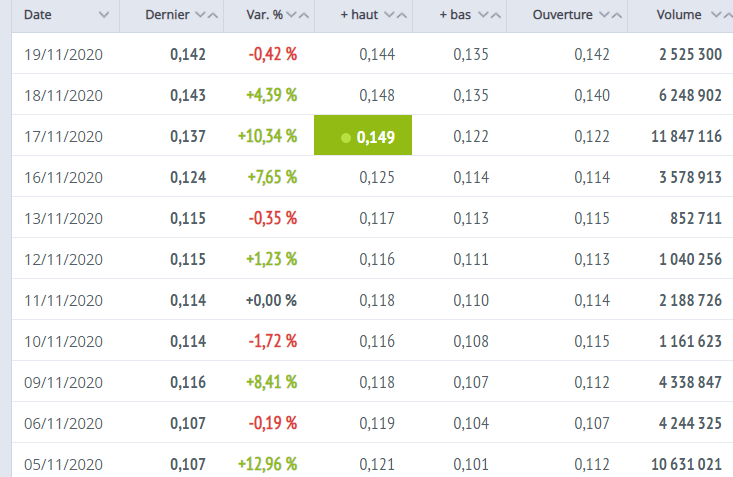Sort + haut column ascending arrow
Viewport: 733px width, 477px height.
pos(402,15)
